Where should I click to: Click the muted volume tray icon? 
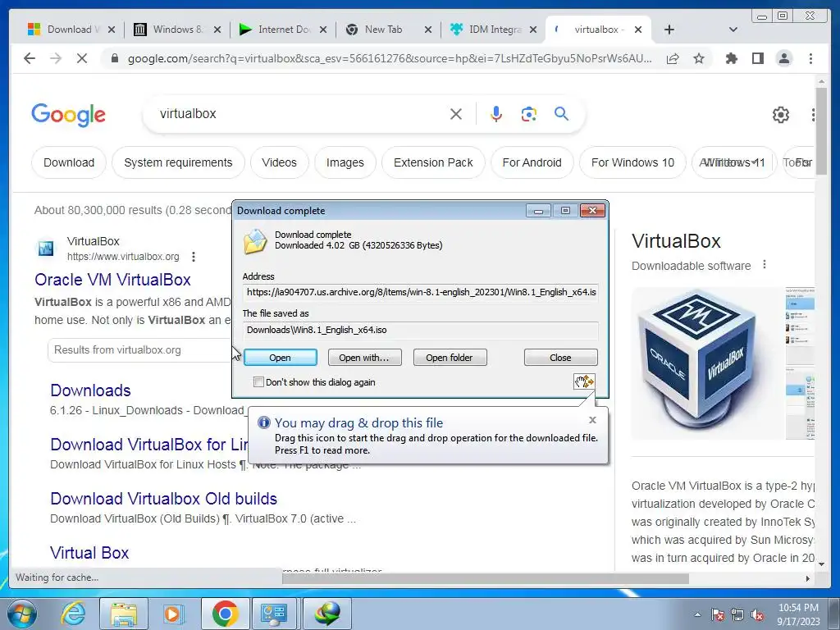point(757,615)
